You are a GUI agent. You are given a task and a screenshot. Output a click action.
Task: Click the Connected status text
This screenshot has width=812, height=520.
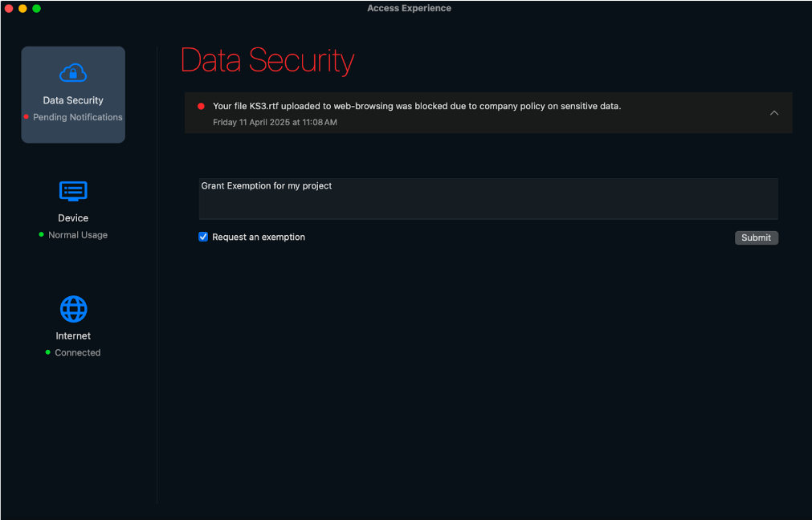pyautogui.click(x=78, y=353)
